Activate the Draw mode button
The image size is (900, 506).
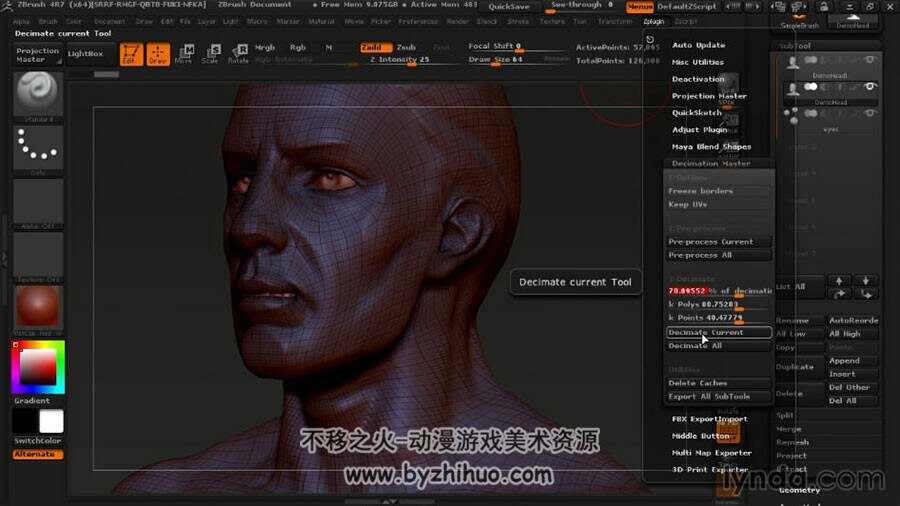(x=158, y=54)
